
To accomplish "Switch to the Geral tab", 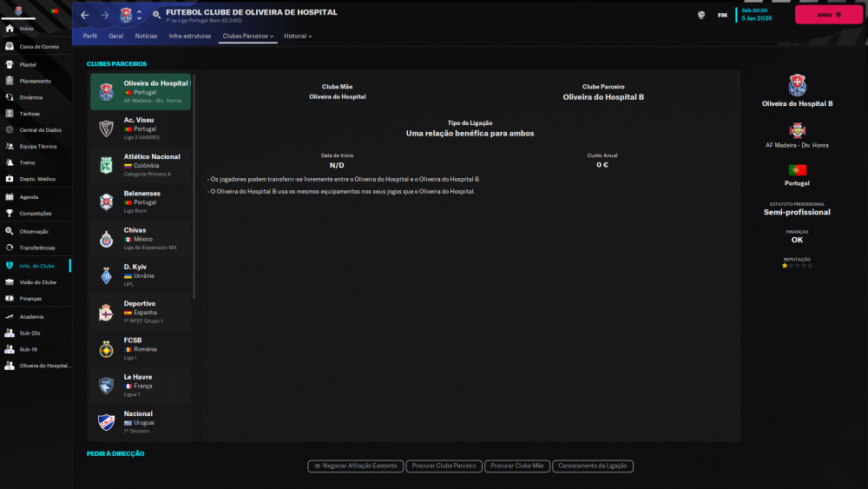I will (x=115, y=36).
